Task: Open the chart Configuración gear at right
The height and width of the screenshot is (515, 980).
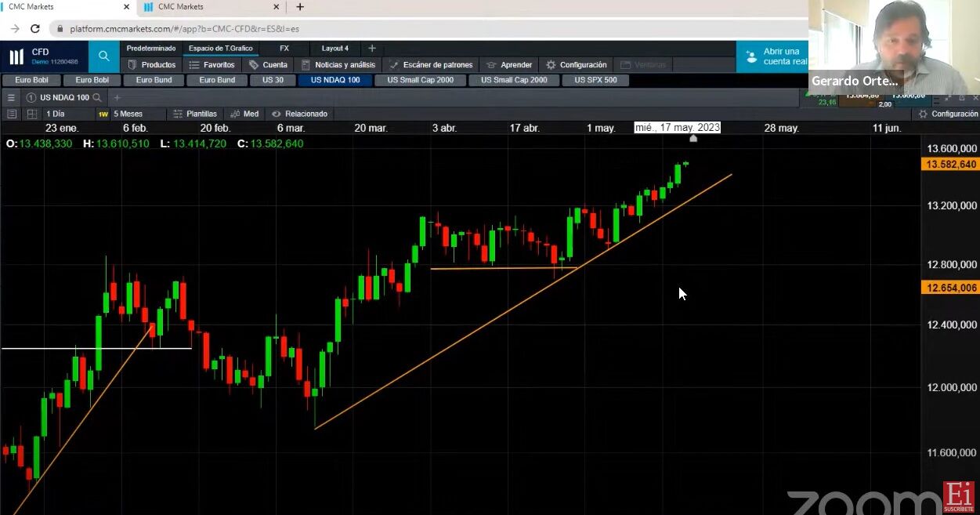Action: (948, 114)
